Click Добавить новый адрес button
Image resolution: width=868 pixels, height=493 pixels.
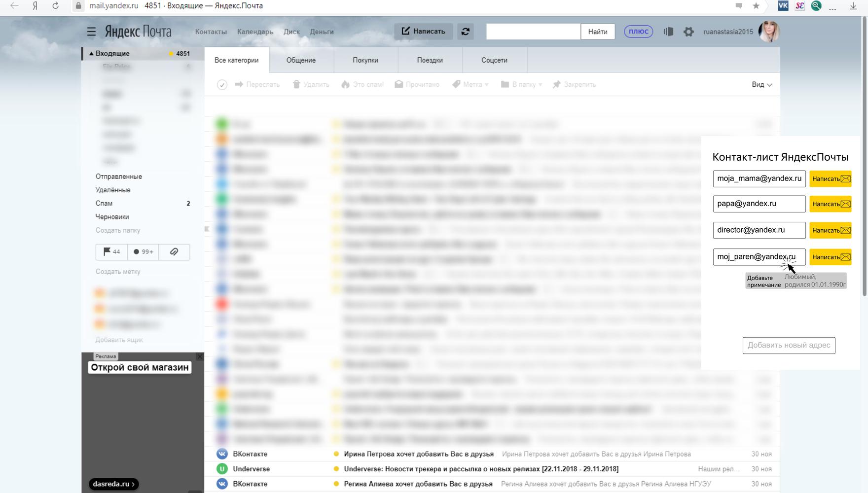click(x=789, y=345)
